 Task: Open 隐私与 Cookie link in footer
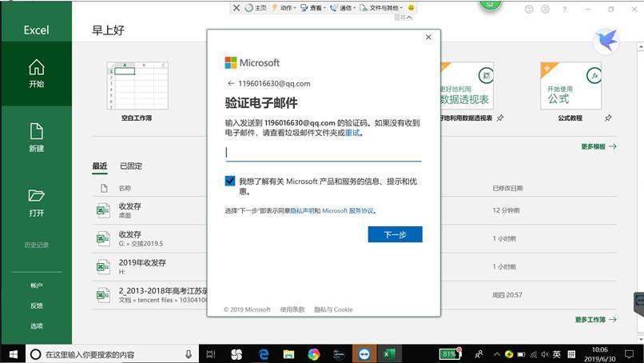pyautogui.click(x=333, y=309)
